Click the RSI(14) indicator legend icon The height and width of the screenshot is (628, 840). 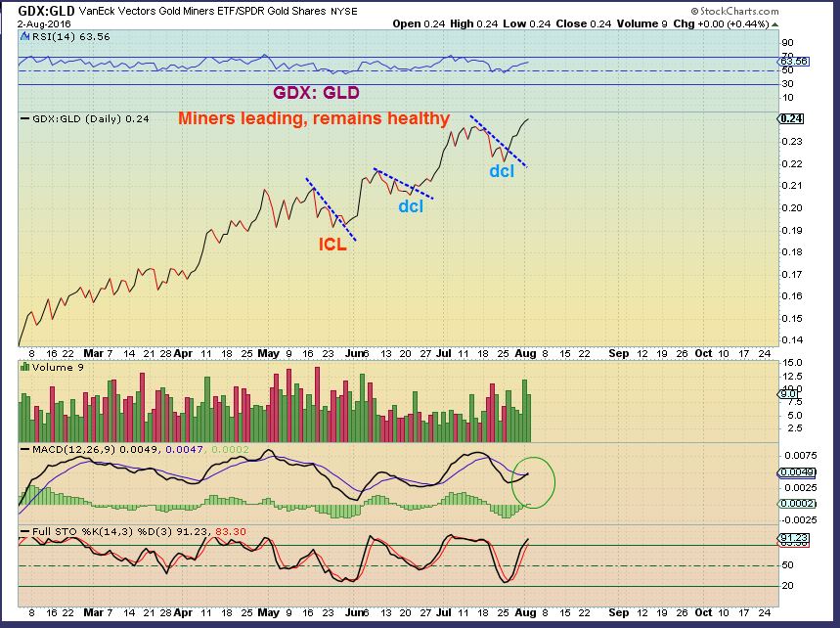point(25,37)
